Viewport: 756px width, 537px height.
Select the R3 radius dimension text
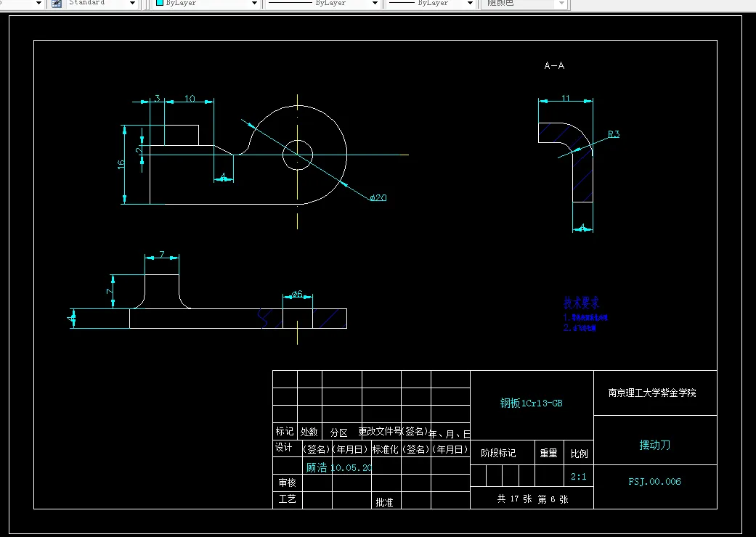point(613,134)
